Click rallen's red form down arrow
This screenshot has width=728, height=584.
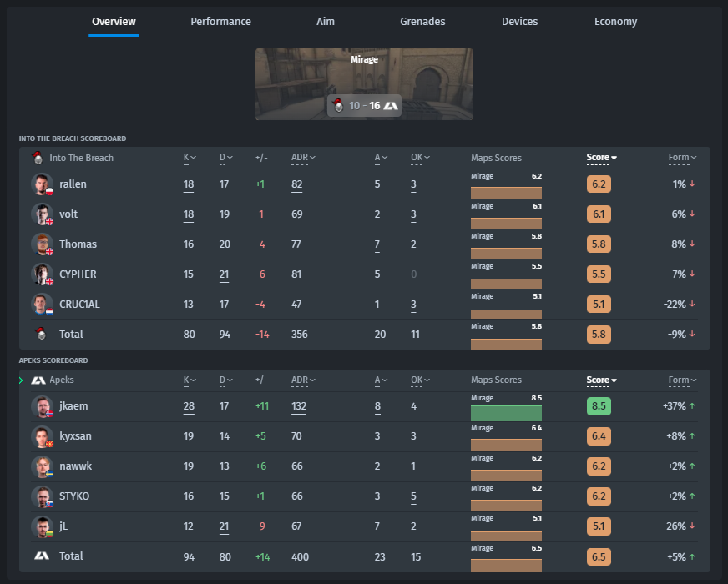coord(692,184)
